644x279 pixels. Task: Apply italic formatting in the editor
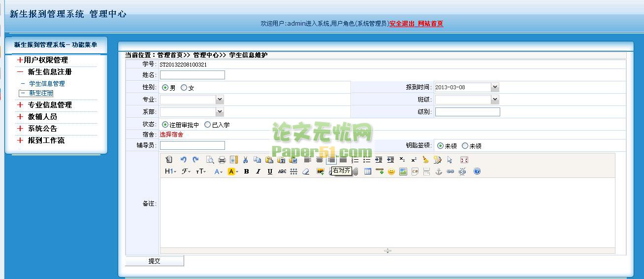(x=258, y=172)
